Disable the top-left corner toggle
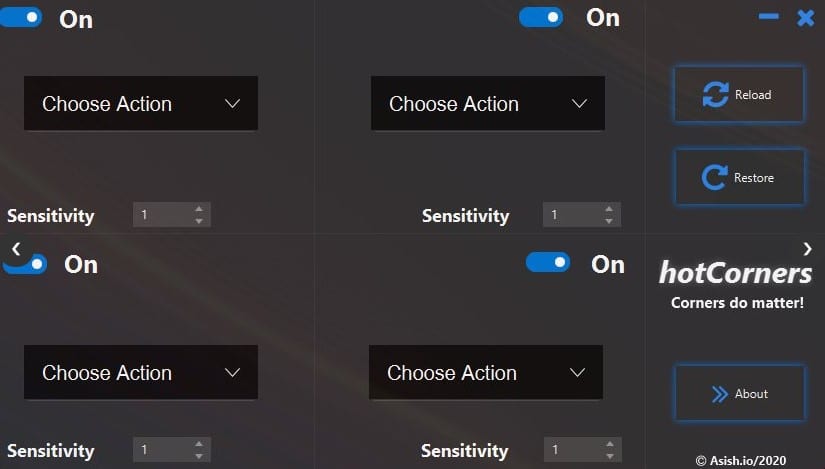The image size is (825, 469). click(22, 17)
